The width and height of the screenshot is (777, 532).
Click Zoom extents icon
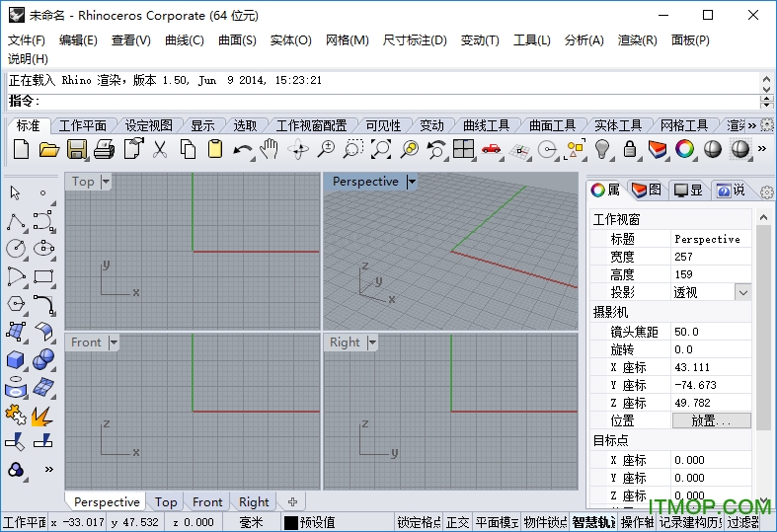pos(381,149)
